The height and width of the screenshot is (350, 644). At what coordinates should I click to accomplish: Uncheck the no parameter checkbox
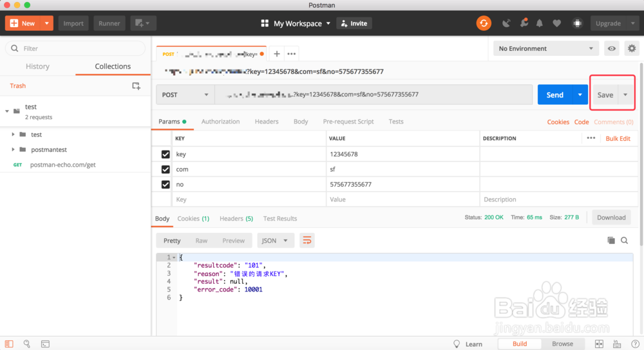[166, 184]
